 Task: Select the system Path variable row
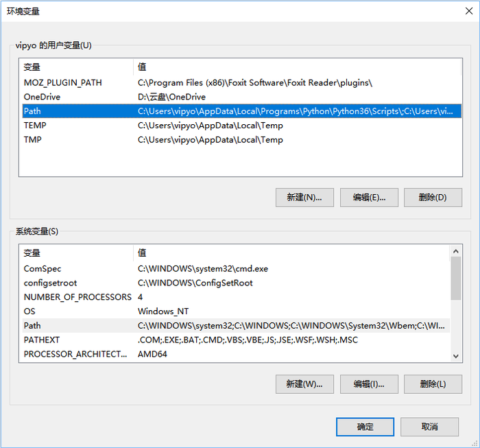[x=236, y=325]
